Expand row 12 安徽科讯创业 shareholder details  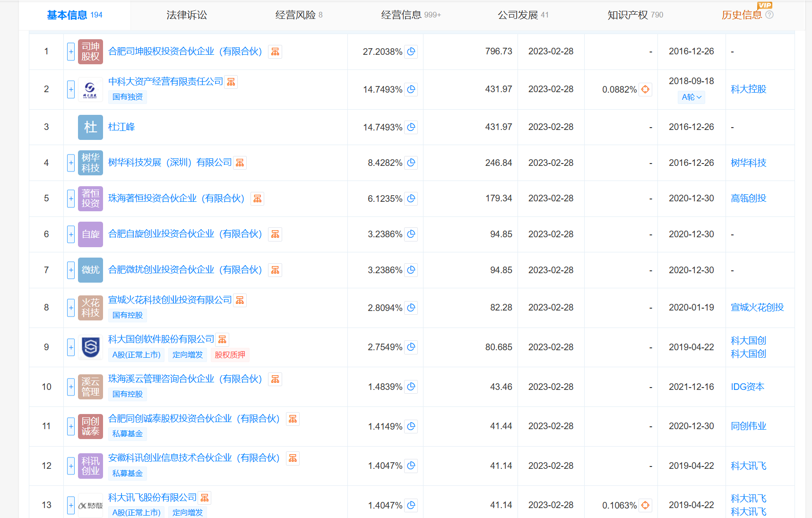[x=71, y=466]
